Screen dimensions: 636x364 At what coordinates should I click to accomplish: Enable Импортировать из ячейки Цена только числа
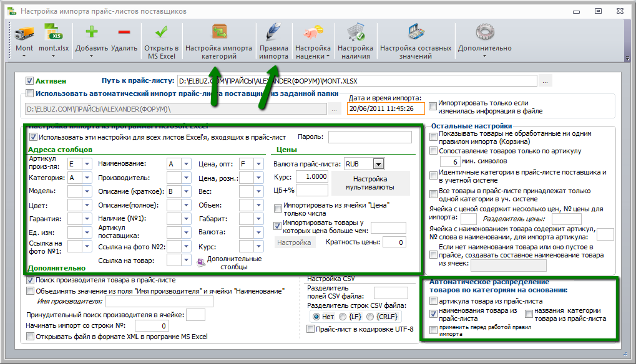point(278,209)
